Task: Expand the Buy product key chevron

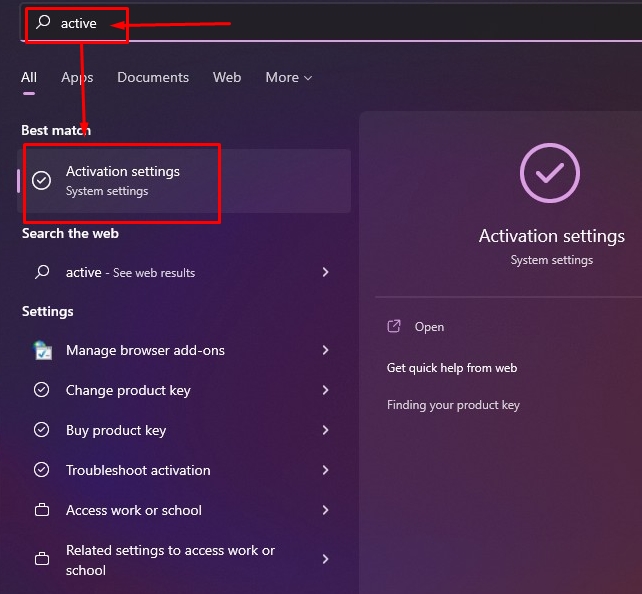Action: click(x=326, y=430)
